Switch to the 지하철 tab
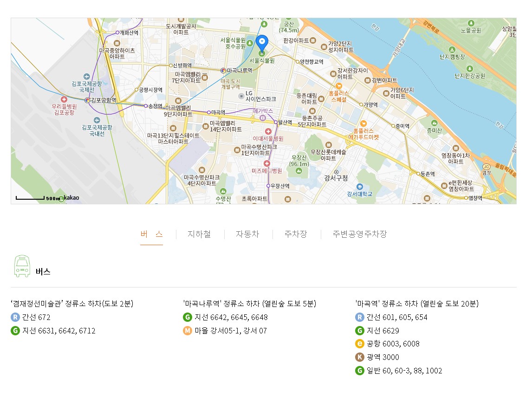 (199, 234)
